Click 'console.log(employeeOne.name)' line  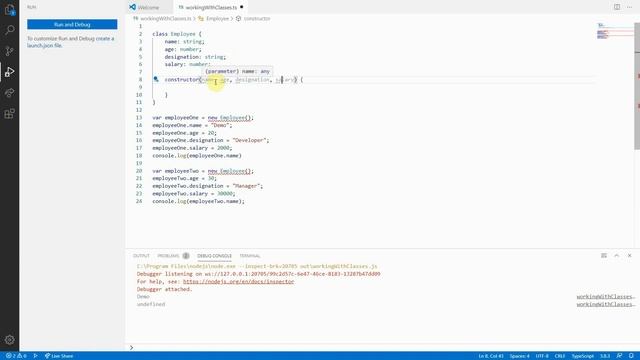197,156
